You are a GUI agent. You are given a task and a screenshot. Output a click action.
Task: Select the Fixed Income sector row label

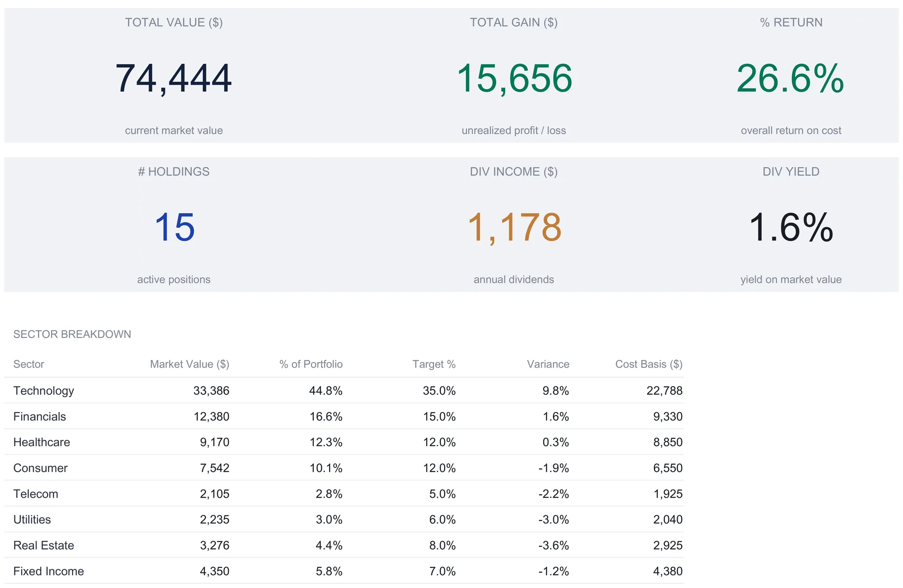(x=49, y=571)
